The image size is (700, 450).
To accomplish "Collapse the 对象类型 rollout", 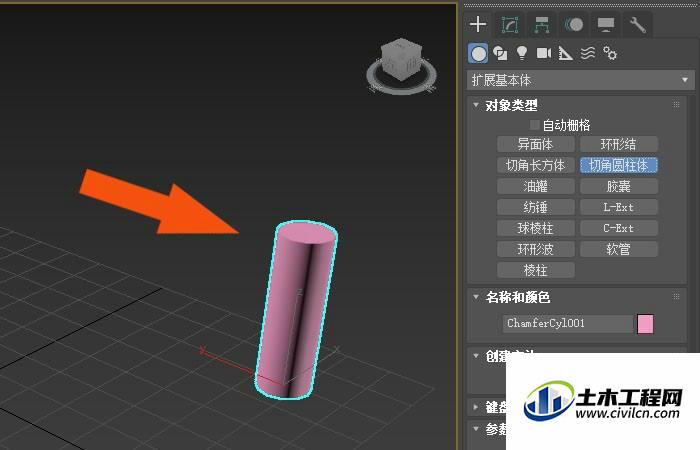I will coord(476,105).
